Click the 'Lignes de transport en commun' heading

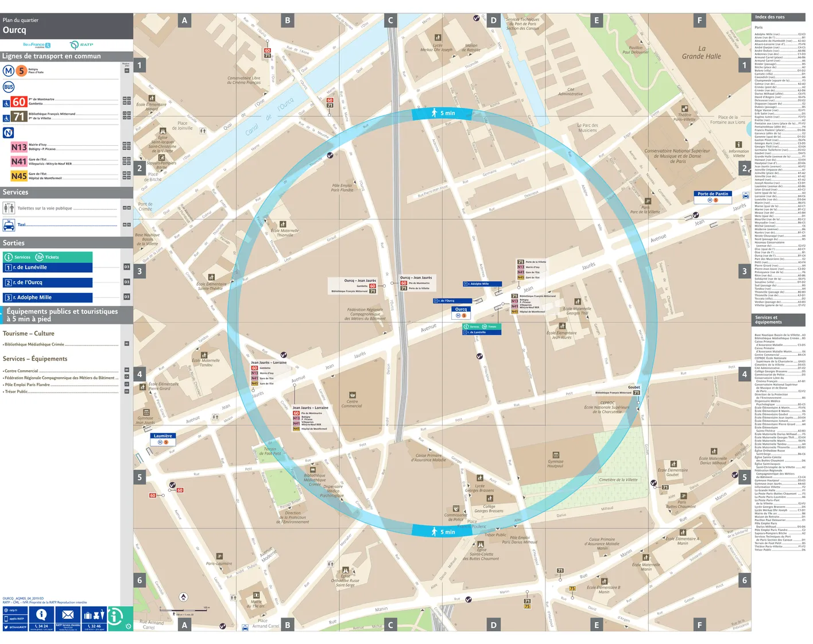[52, 56]
